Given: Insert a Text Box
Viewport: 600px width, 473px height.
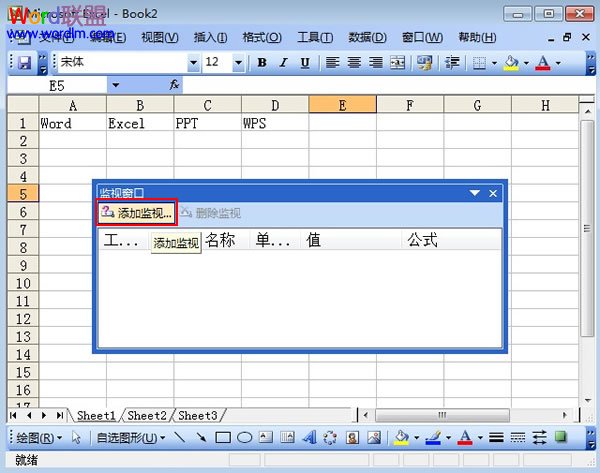Looking at the screenshot, I should (266, 437).
